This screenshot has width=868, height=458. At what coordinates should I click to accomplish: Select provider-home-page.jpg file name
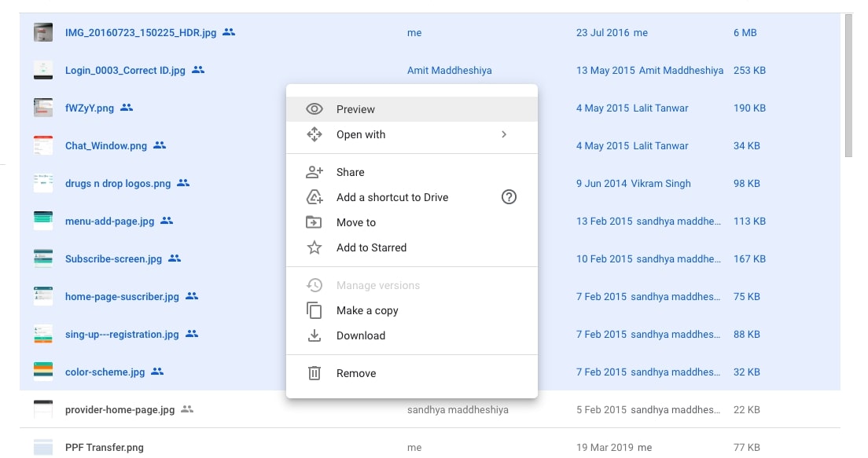(x=120, y=409)
